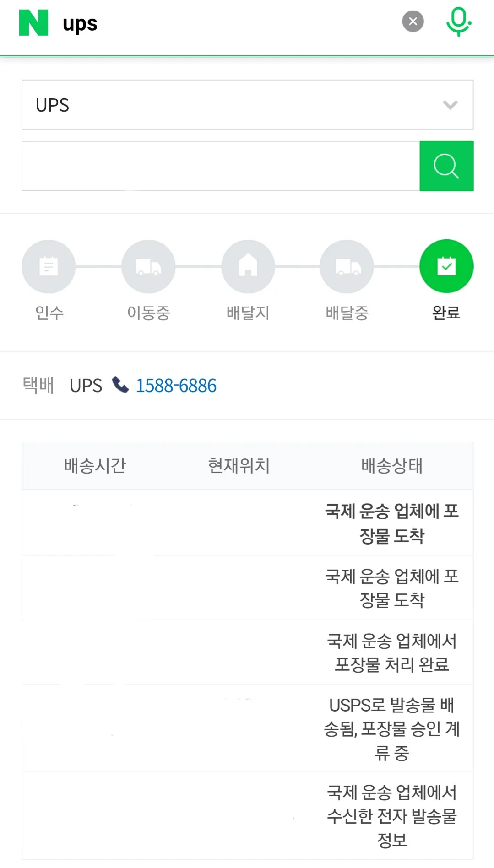Click the green progress line near 완료
The width and height of the screenshot is (494, 868).
(x=396, y=266)
